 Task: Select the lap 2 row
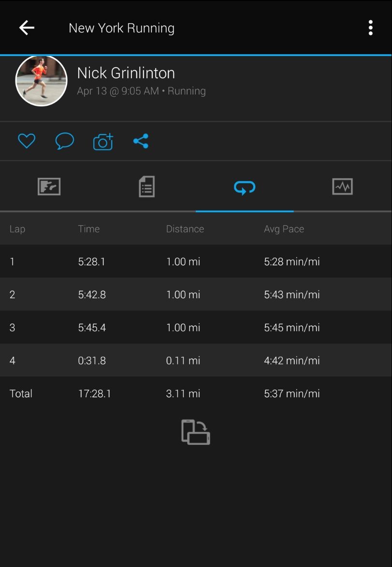[196, 295]
